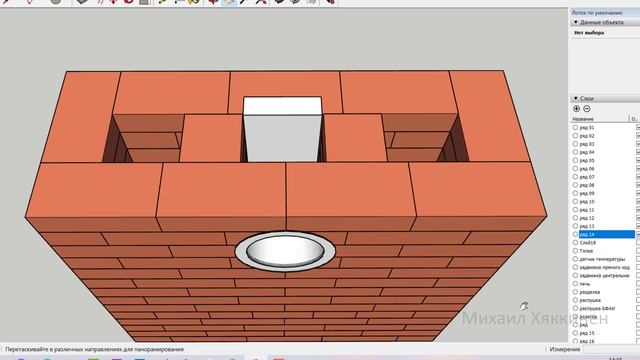Image resolution: width=640 pixels, height=360 pixels.
Task: Sort layers by Название column header
Action: pos(600,119)
